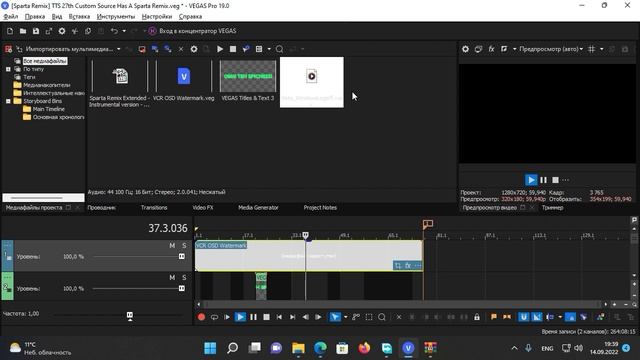
Task: Toggle auto ripple "U" snapping icon
Action: 523,317
